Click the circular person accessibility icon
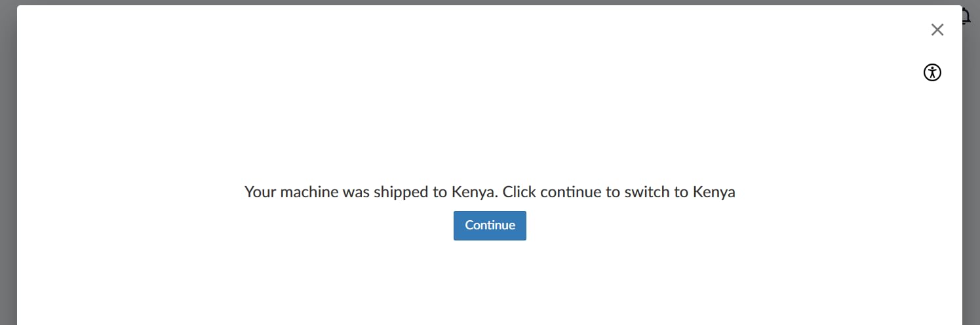This screenshot has width=980, height=325. point(932,73)
